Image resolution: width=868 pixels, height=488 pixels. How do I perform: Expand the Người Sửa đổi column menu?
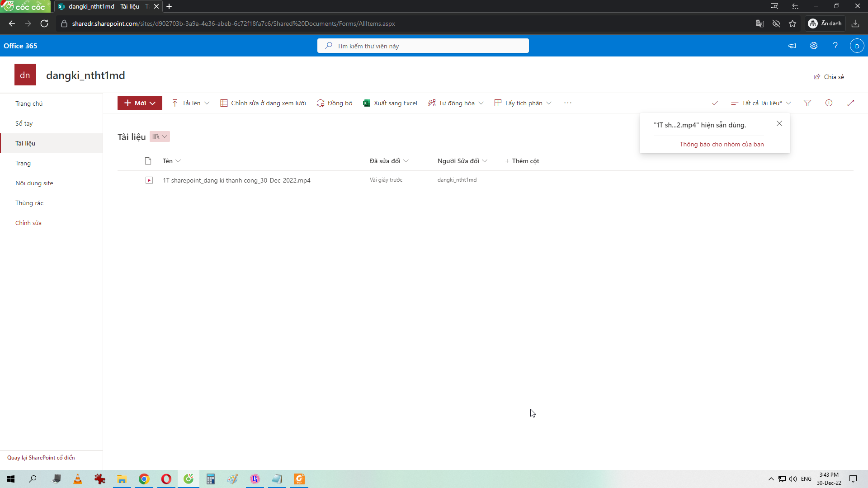click(462, 161)
